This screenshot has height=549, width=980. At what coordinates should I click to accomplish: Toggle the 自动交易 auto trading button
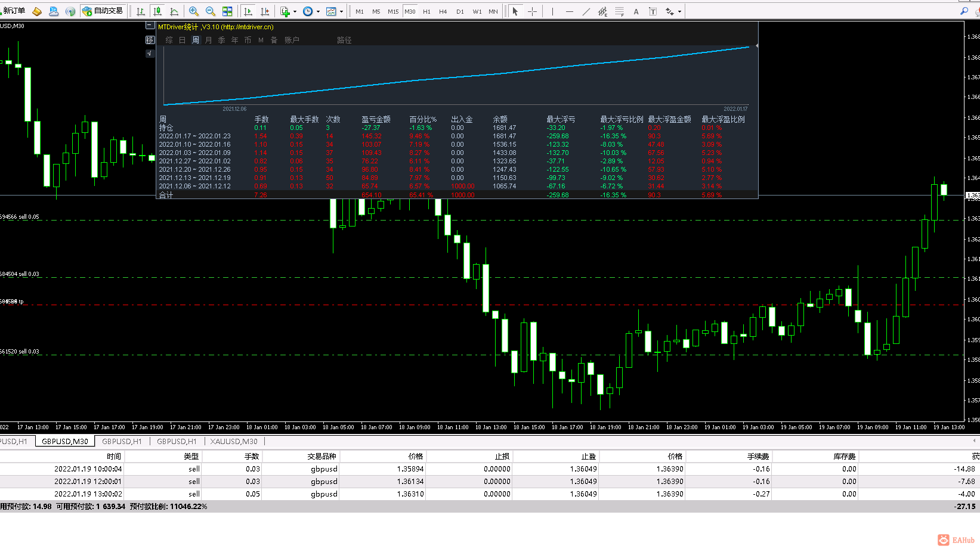click(103, 11)
